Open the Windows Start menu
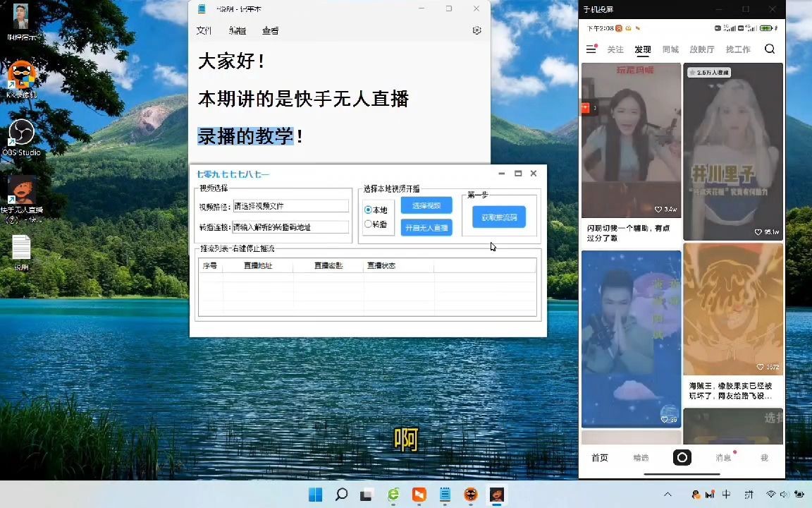 [315, 495]
